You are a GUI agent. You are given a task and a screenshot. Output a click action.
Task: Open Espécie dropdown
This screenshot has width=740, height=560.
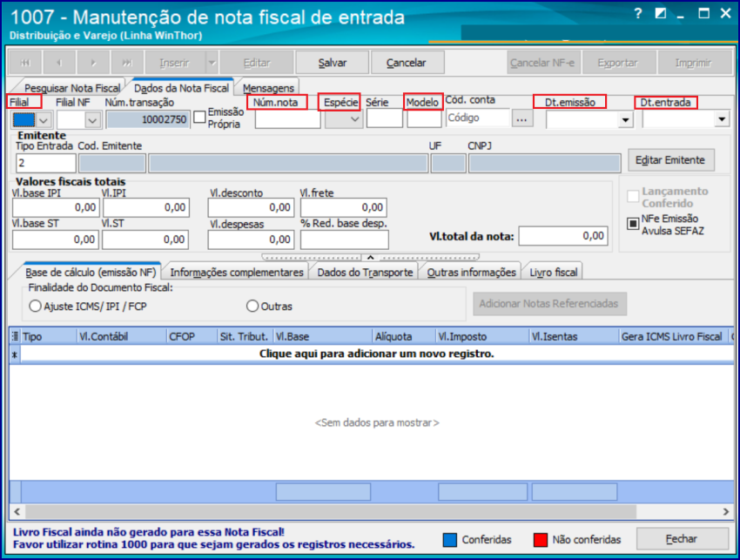pos(355,119)
